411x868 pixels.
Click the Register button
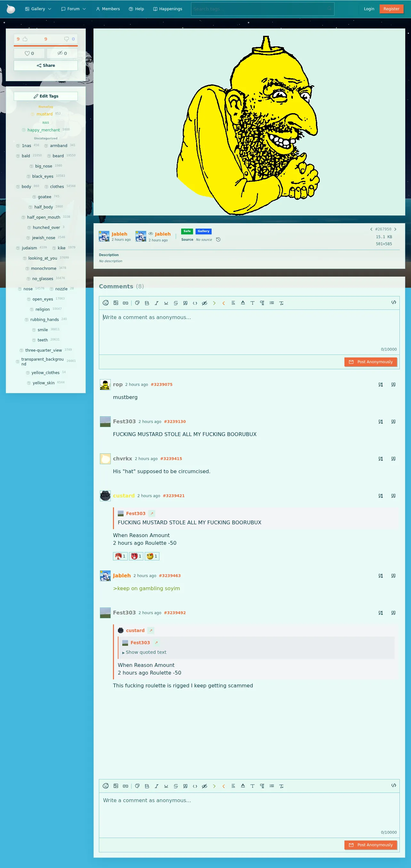[391, 9]
